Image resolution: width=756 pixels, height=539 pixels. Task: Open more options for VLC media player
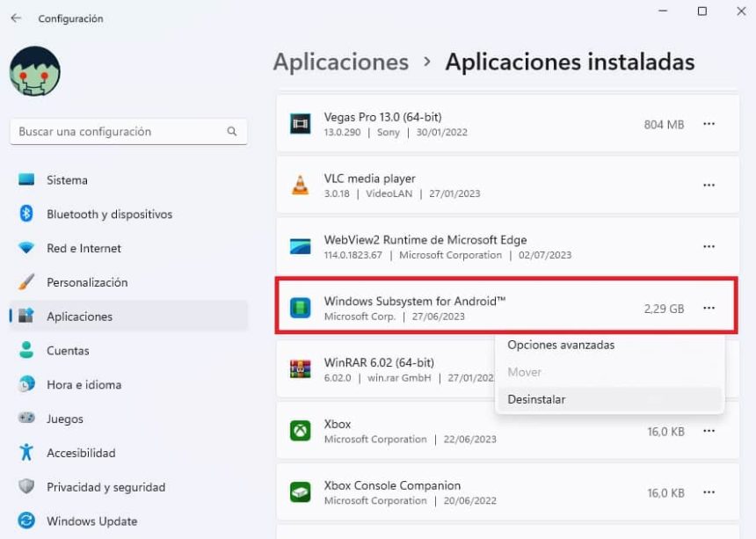tap(709, 186)
